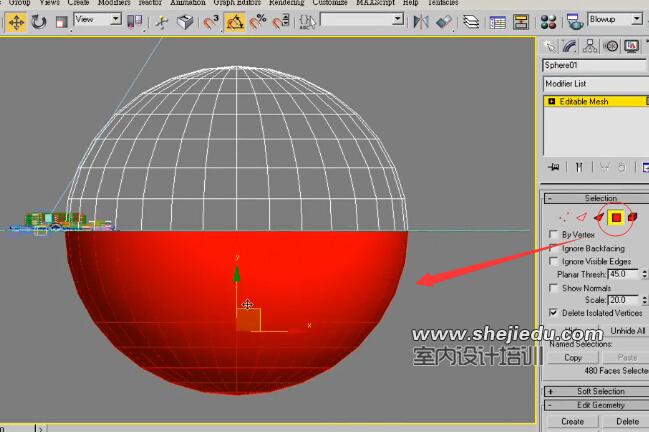This screenshot has width=649, height=432.
Task: Click the Mirror tool icon
Action: pos(421,22)
